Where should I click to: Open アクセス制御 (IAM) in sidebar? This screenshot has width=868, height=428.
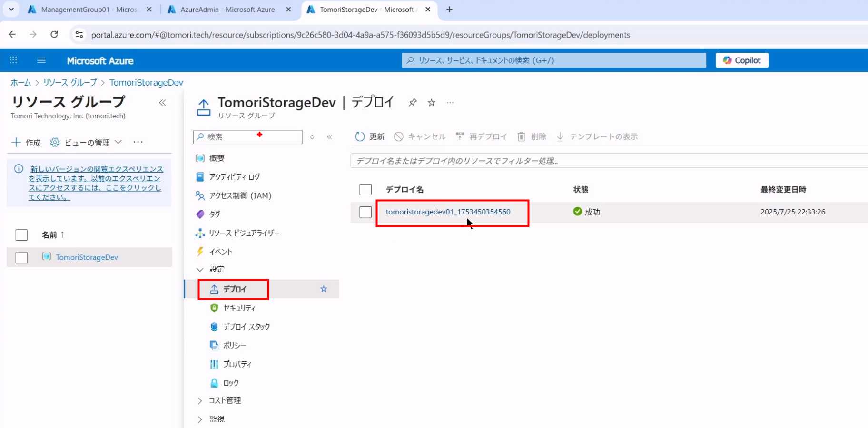(x=240, y=195)
